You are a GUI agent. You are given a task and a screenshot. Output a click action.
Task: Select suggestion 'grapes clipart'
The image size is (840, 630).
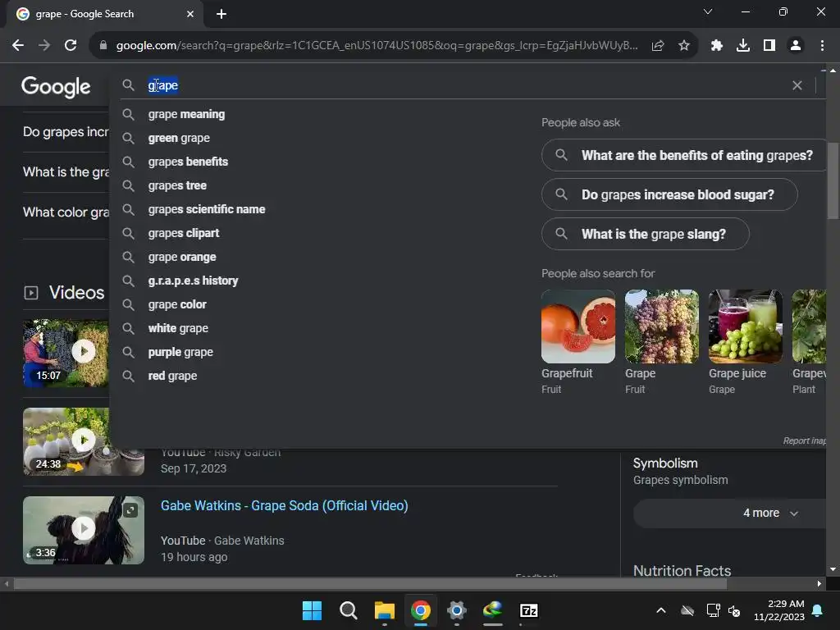(184, 233)
